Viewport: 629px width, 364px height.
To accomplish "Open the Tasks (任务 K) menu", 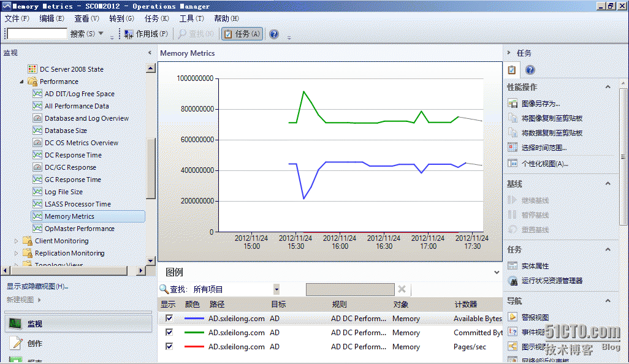I will tap(157, 18).
